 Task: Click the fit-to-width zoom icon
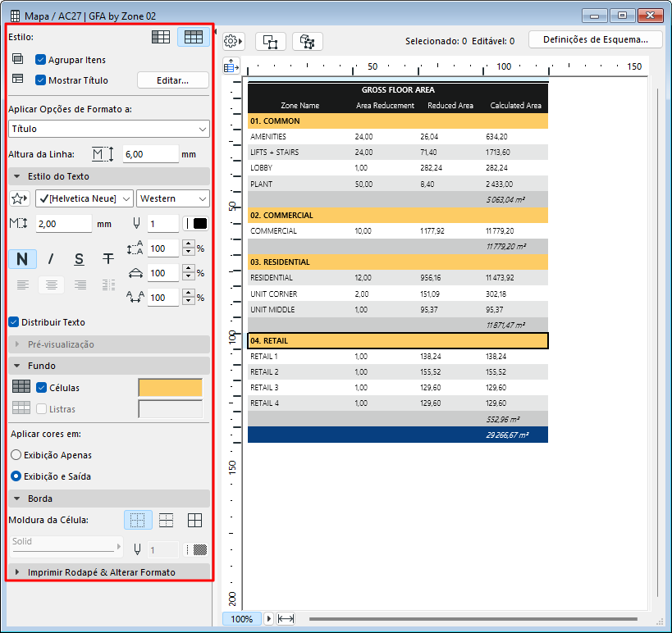(x=286, y=619)
